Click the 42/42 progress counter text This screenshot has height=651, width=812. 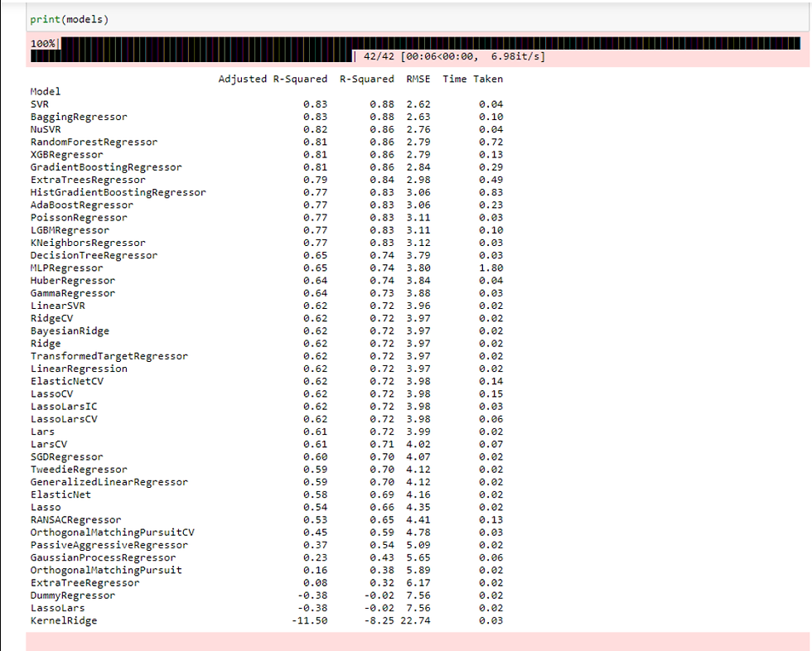(x=379, y=56)
